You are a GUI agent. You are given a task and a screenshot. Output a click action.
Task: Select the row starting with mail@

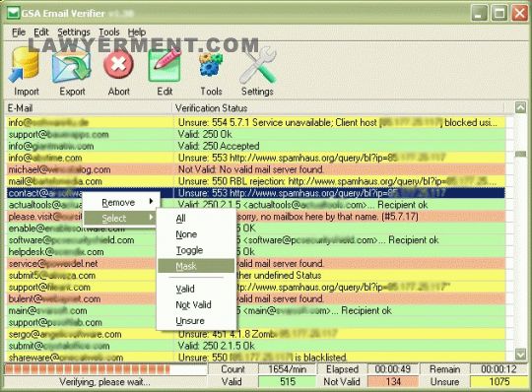coord(256,181)
